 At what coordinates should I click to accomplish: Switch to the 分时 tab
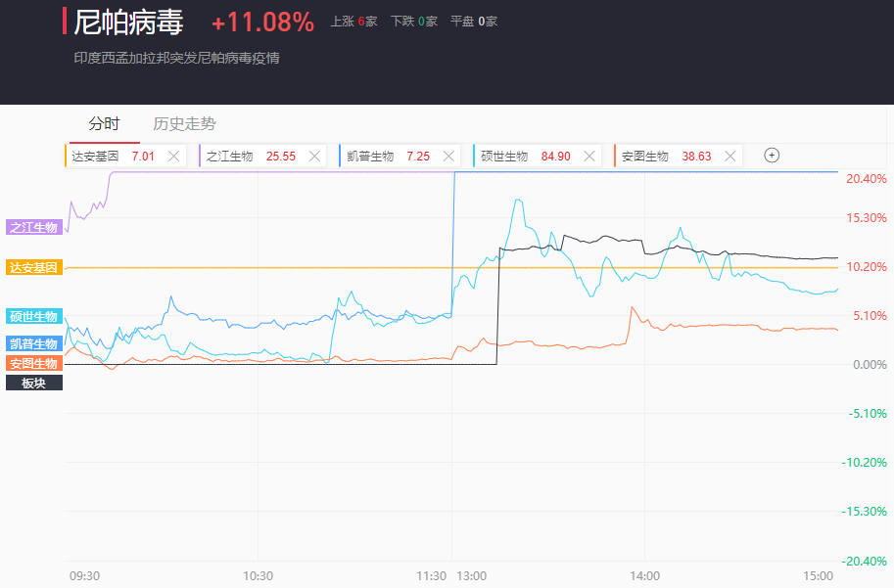(104, 124)
